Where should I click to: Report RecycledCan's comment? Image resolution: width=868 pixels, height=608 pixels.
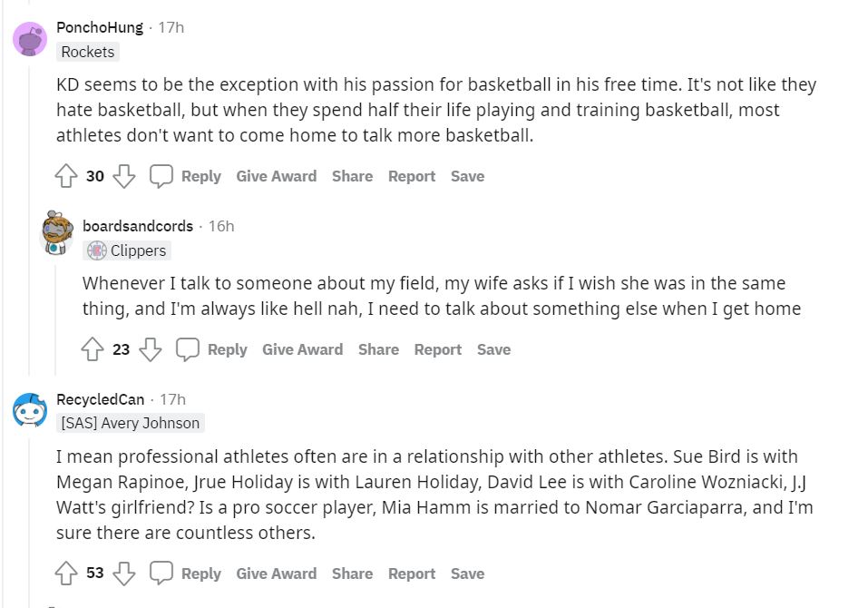coord(412,574)
